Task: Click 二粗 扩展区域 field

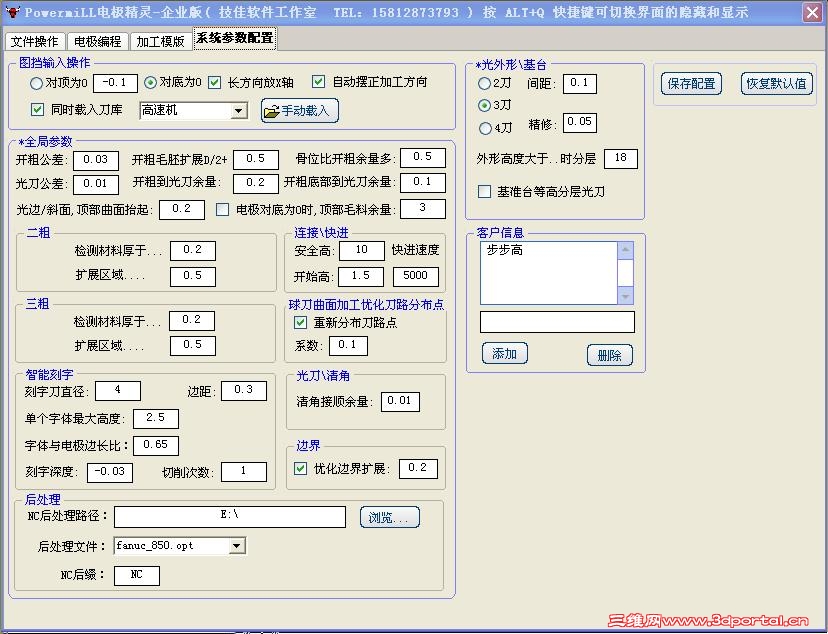Action: coord(193,276)
